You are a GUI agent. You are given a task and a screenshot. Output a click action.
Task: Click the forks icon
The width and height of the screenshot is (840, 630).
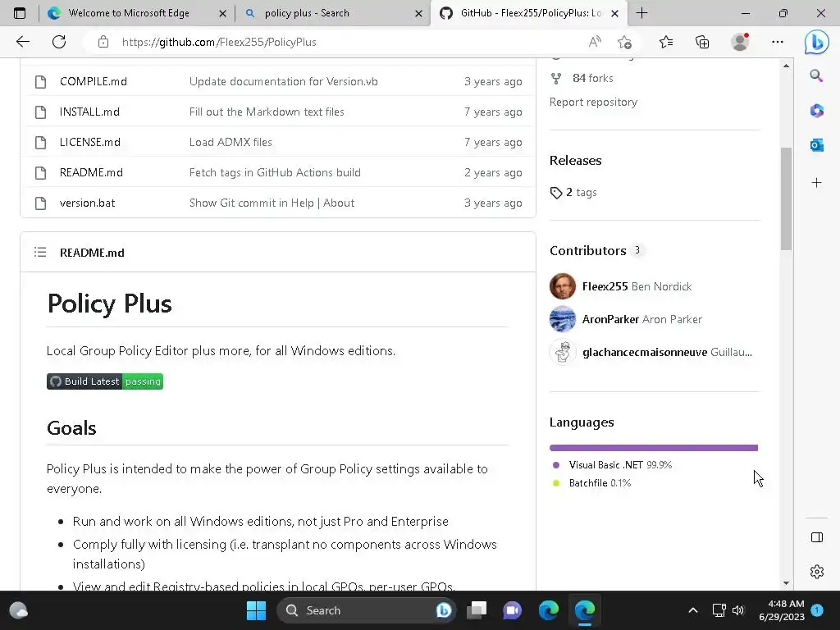556,78
